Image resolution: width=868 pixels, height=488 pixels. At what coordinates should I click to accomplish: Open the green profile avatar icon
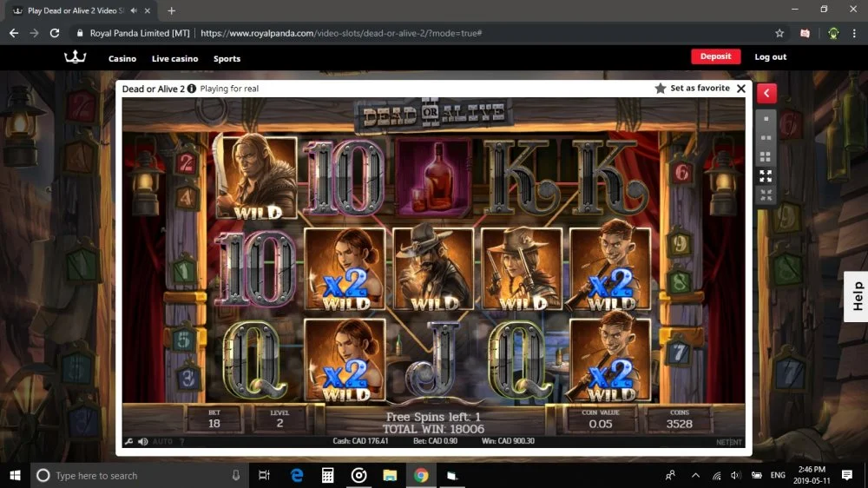click(x=833, y=33)
